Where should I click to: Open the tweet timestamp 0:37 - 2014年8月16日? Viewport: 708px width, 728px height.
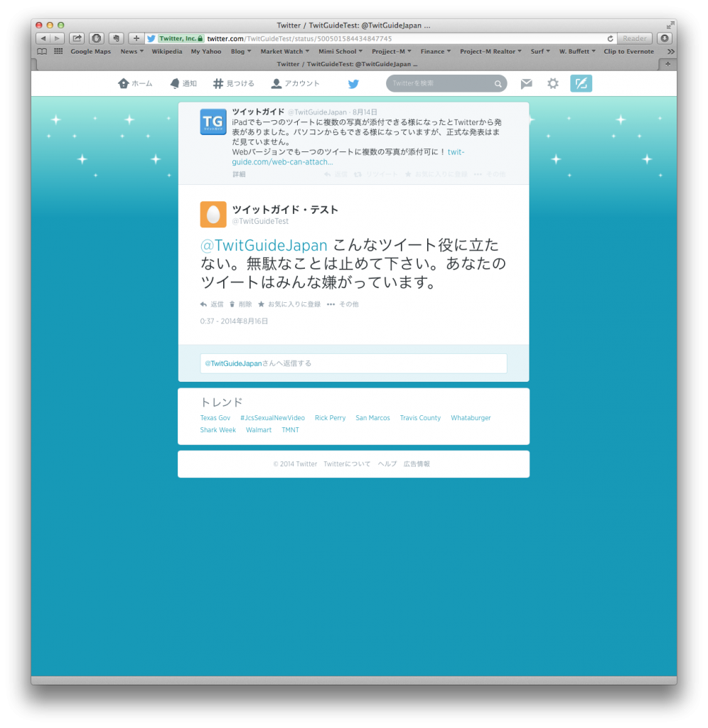click(234, 321)
